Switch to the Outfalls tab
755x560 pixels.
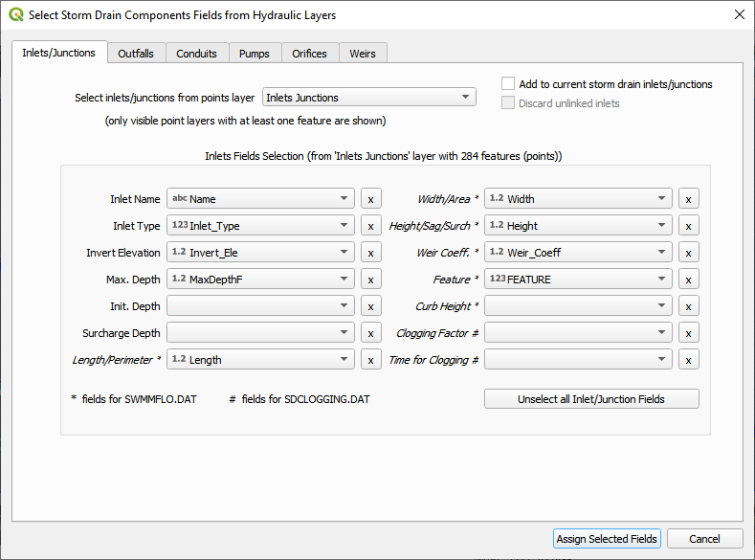tap(136, 54)
